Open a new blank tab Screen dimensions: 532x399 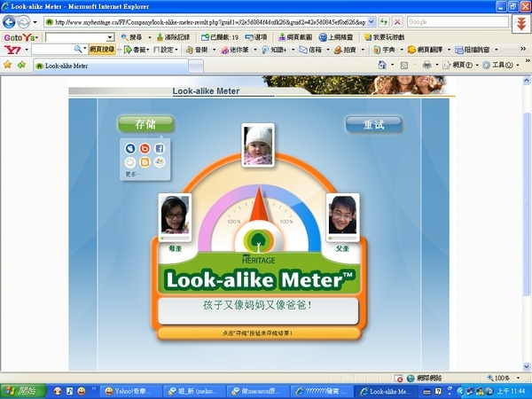pyautogui.click(x=196, y=66)
